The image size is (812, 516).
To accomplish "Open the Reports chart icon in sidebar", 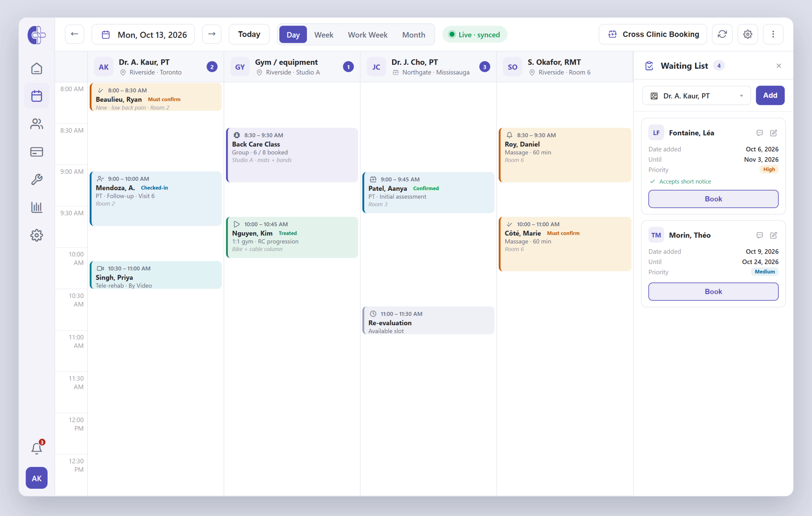I will tap(36, 207).
